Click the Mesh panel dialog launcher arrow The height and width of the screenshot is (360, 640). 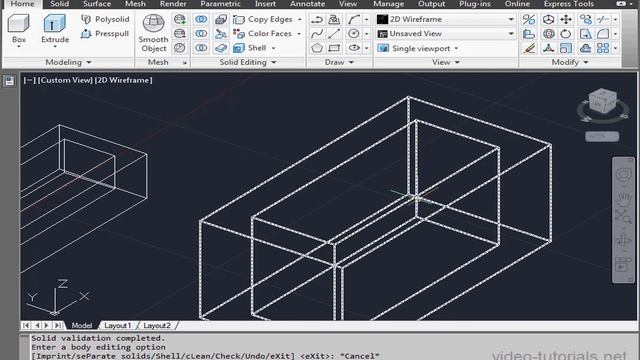point(184,63)
